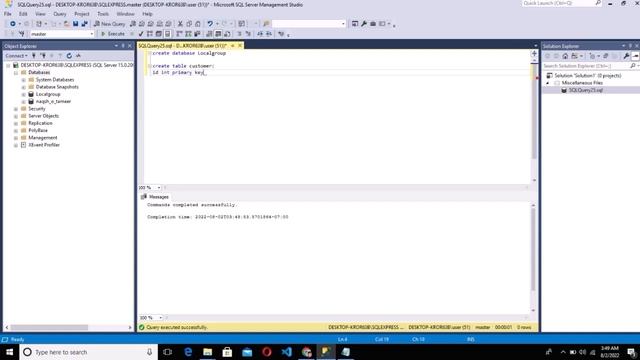Open File Explorer from the taskbar
The width and height of the screenshot is (640, 360).
click(x=207, y=352)
